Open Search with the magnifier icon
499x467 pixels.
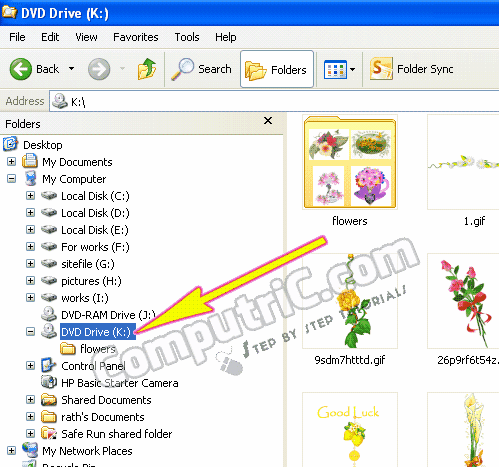coord(182,69)
